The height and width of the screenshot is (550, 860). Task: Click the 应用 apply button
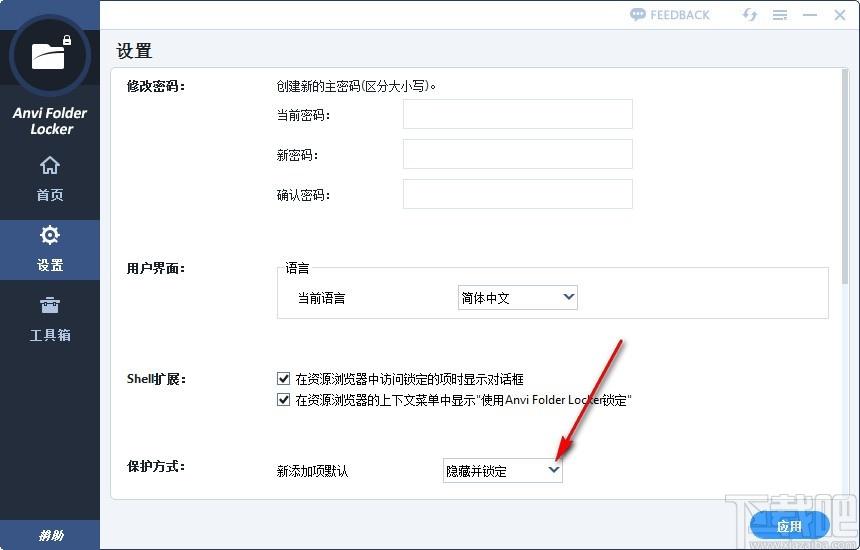pyautogui.click(x=789, y=526)
